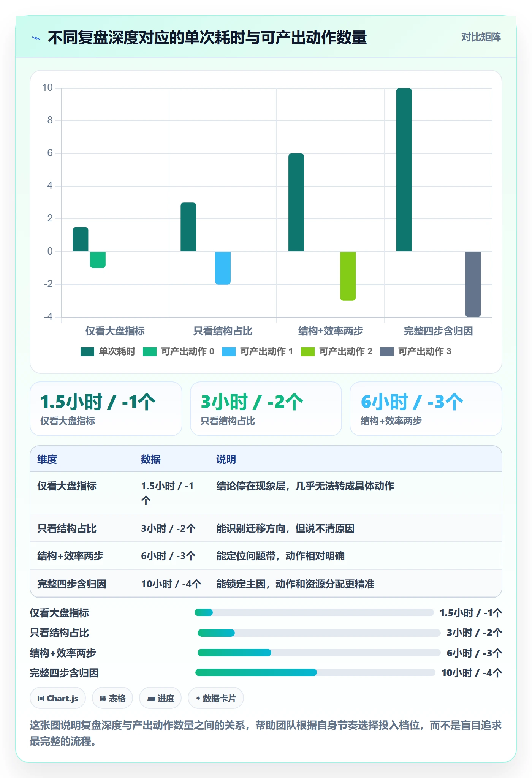Viewport: 532px width, 778px height.
Task: Click the 数据 column header
Action: tap(151, 460)
